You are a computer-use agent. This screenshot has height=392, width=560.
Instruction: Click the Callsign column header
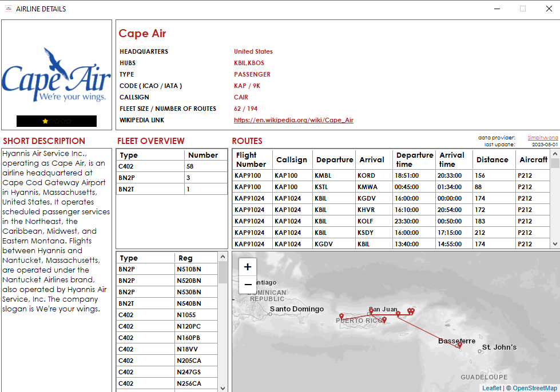point(292,159)
